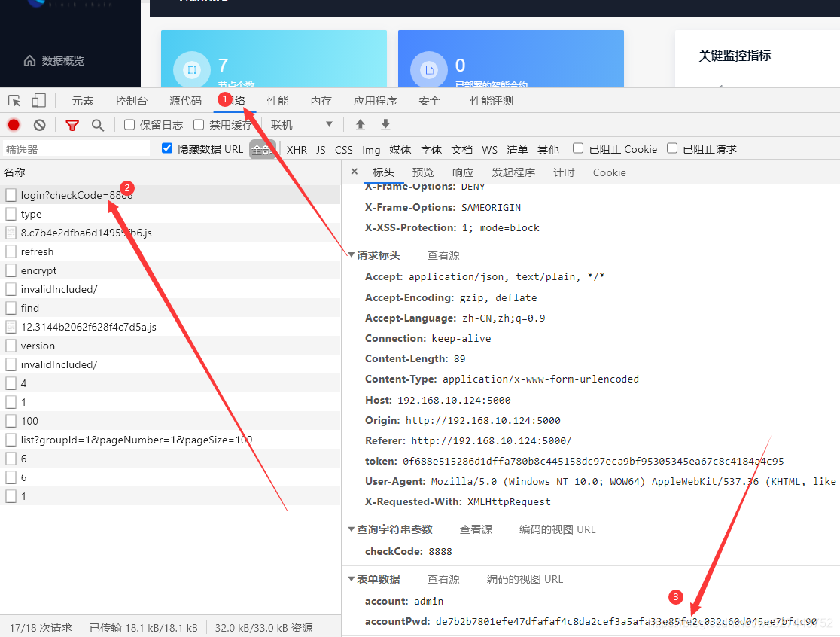Open the 性能 tab
Screen dimensions: 840x637
278,101
